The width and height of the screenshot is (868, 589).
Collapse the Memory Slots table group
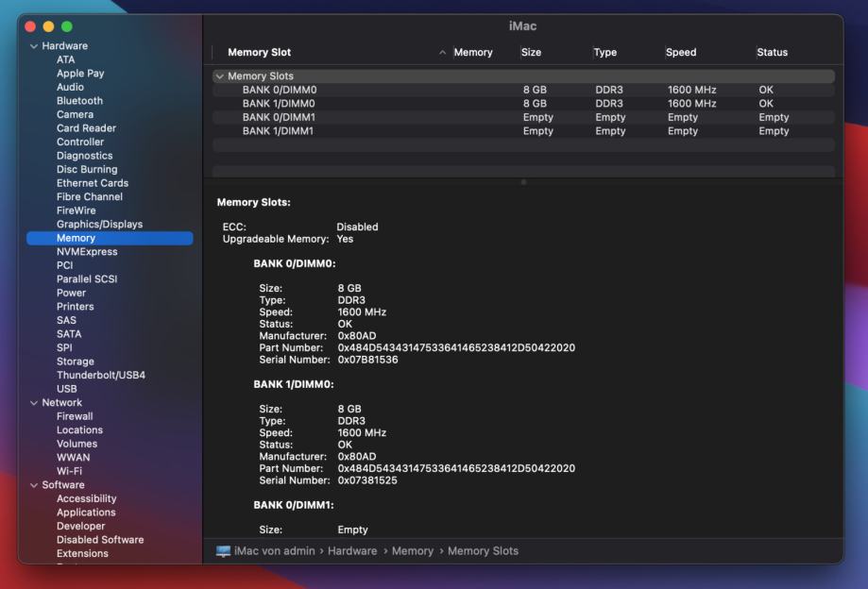[220, 76]
